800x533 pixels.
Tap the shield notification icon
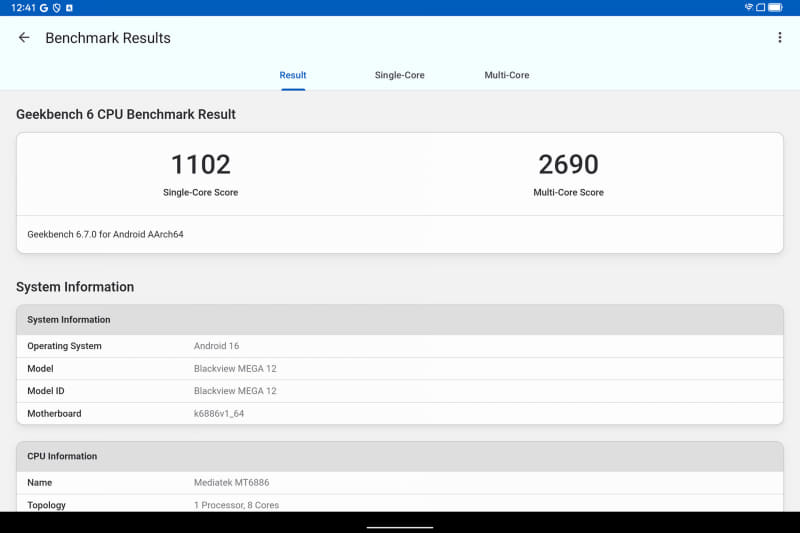pyautogui.click(x=57, y=8)
